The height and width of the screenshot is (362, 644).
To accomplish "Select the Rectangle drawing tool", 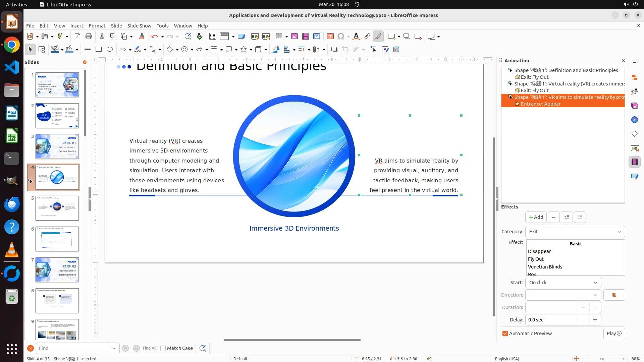I will click(99, 50).
